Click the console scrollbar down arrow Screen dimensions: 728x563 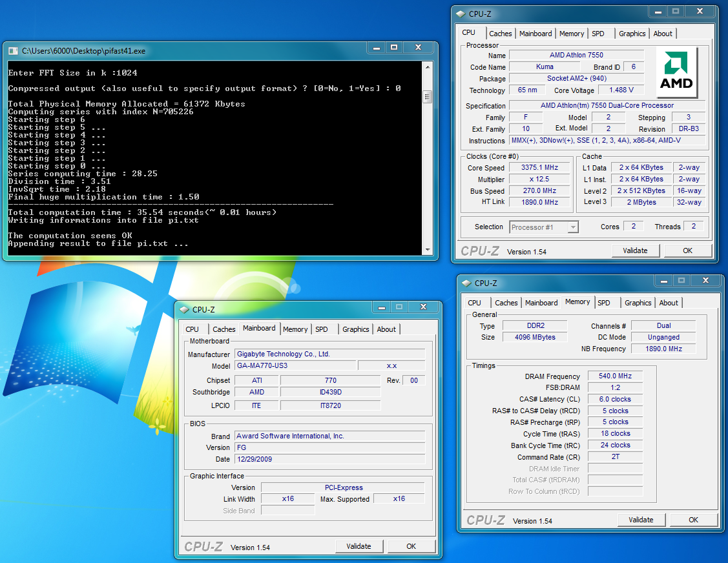coord(428,250)
